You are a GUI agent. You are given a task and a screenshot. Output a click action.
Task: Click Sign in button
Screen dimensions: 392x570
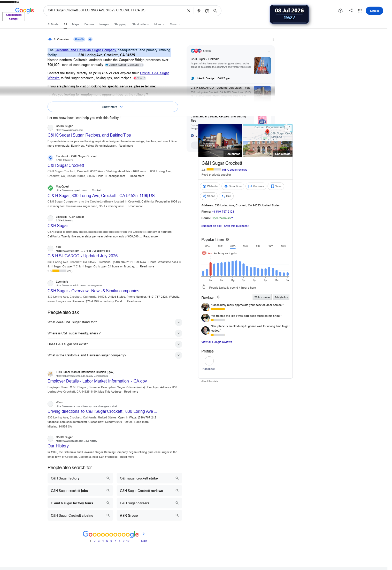click(x=374, y=11)
